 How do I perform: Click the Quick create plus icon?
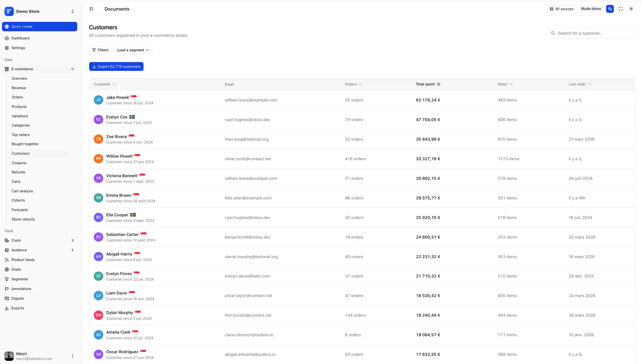tap(7, 27)
